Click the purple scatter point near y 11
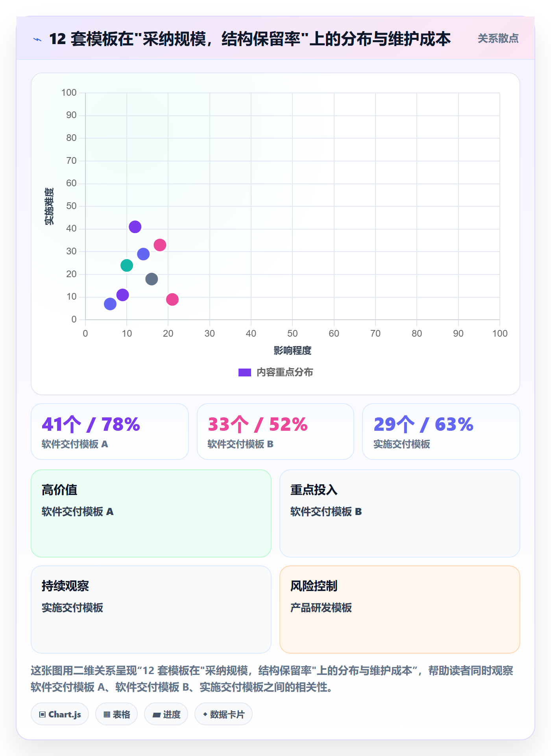The width and height of the screenshot is (551, 756). (x=123, y=295)
